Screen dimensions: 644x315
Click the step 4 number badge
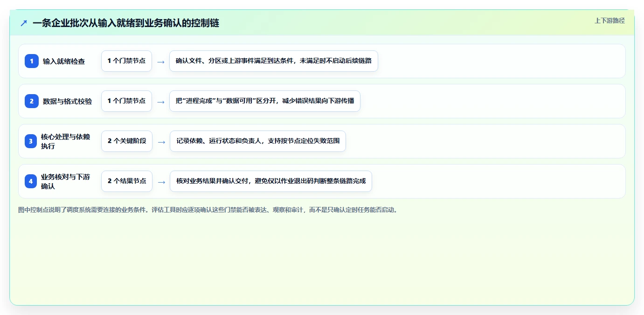click(x=31, y=181)
